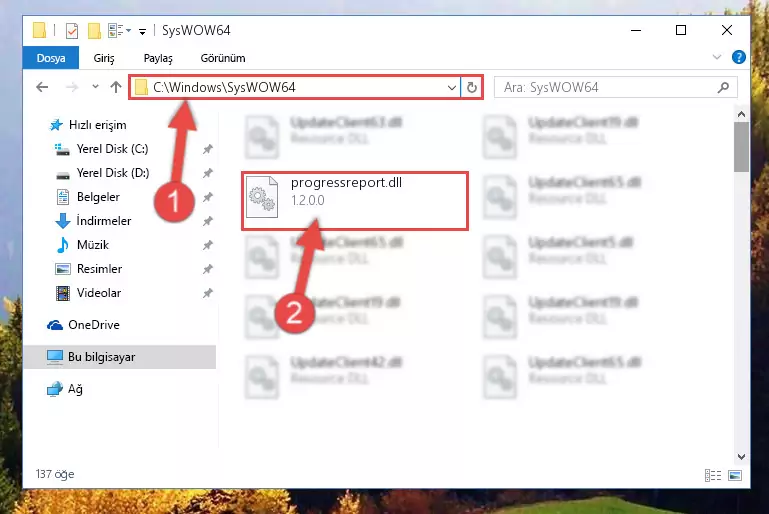Click the pin icon next to Yerel Disk (D:)
The image size is (769, 514).
208,173
